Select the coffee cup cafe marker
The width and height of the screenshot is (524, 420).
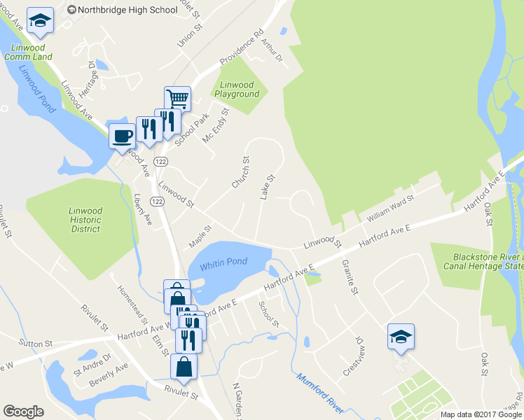123,136
